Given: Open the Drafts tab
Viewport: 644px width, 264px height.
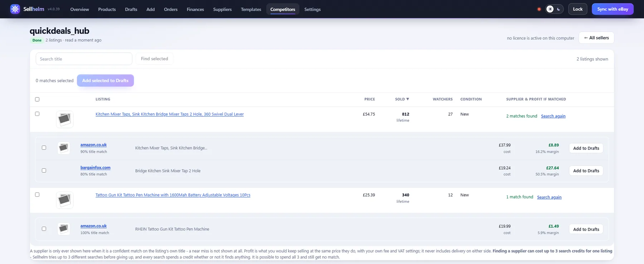Looking at the screenshot, I should point(131,9).
